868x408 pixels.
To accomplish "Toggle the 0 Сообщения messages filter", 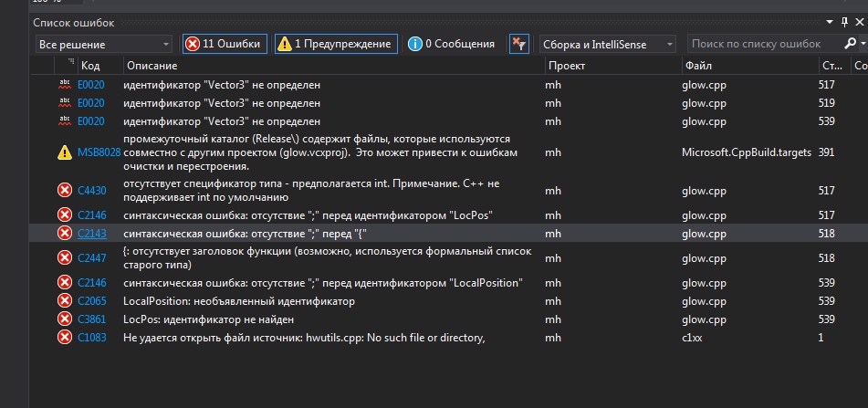I will click(451, 44).
